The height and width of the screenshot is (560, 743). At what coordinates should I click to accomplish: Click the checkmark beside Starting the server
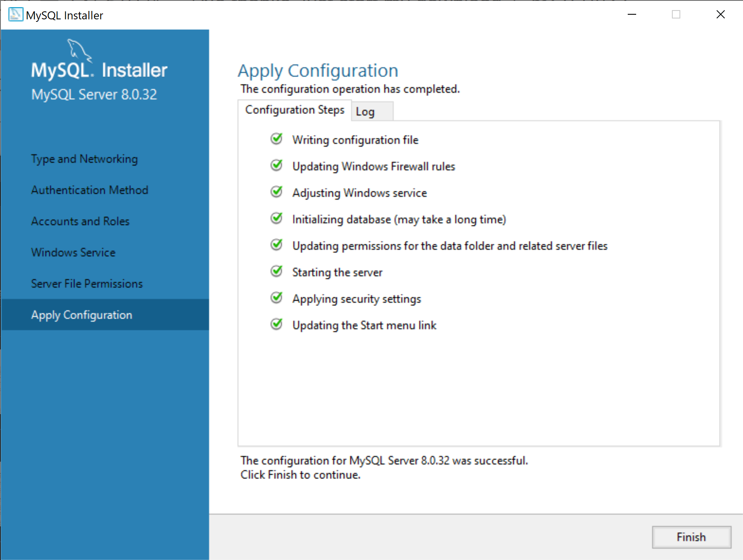[276, 271]
